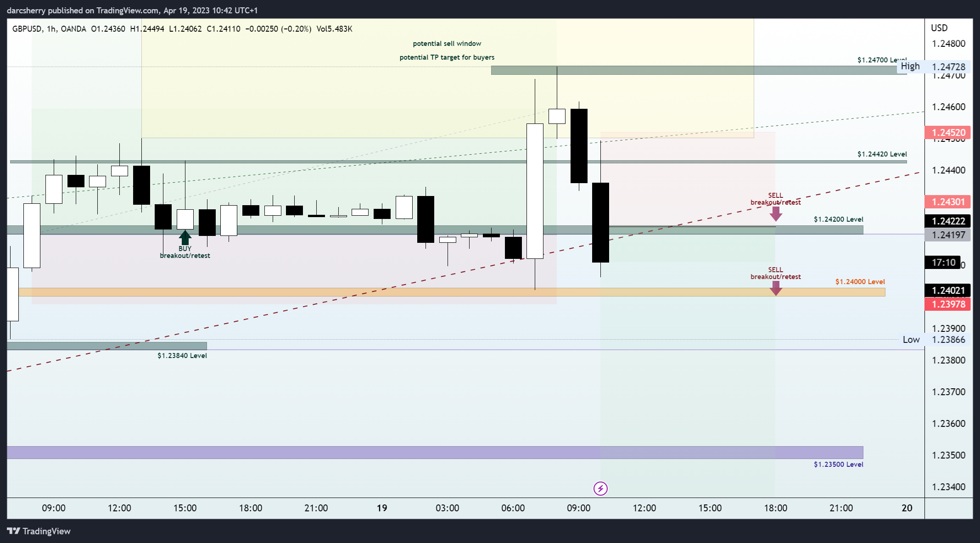Click the Low 1.23866 price label
The height and width of the screenshot is (543, 980).
tap(934, 340)
